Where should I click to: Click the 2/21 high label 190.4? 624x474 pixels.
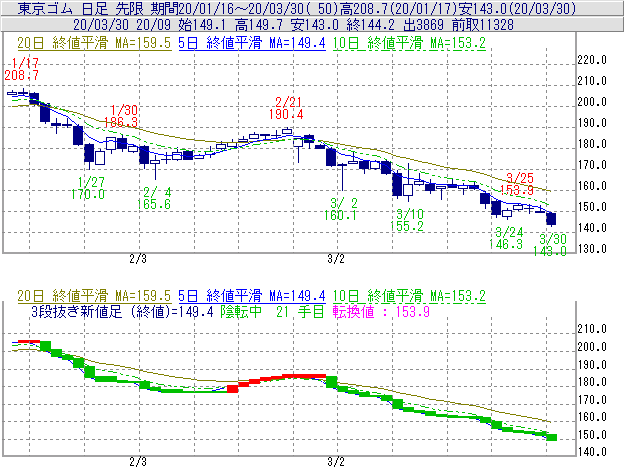(x=287, y=114)
